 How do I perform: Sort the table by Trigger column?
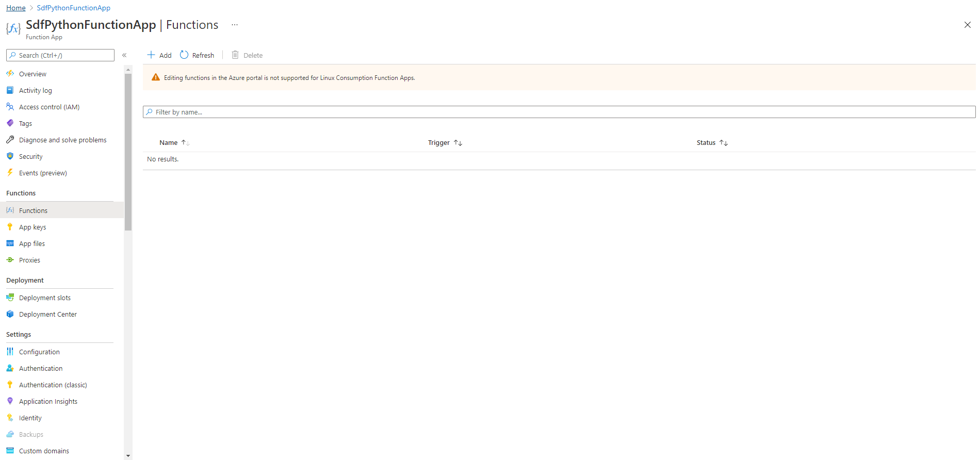coord(445,143)
